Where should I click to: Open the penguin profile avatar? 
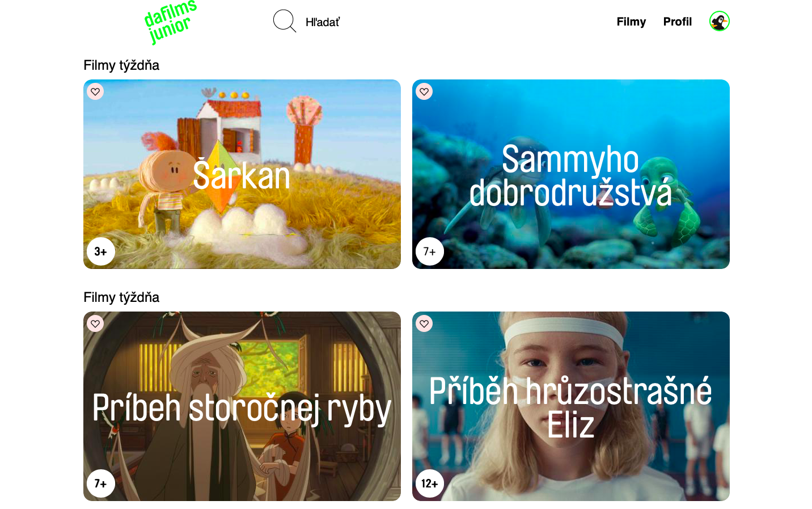click(719, 22)
